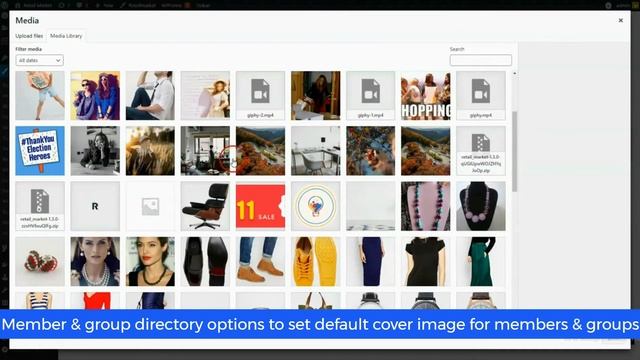Select the mostly blank white image tile
The width and height of the screenshot is (640, 360).
371,206
